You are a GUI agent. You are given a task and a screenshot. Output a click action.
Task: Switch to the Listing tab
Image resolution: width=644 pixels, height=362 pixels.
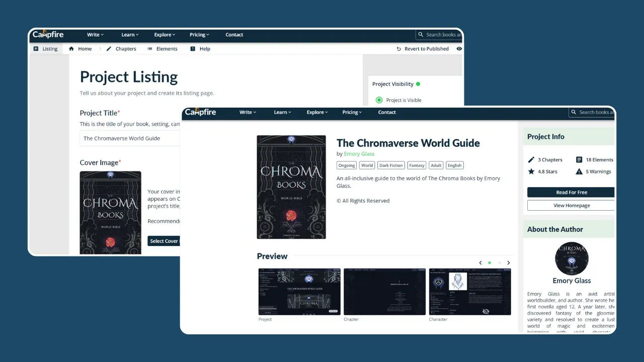tap(45, 49)
